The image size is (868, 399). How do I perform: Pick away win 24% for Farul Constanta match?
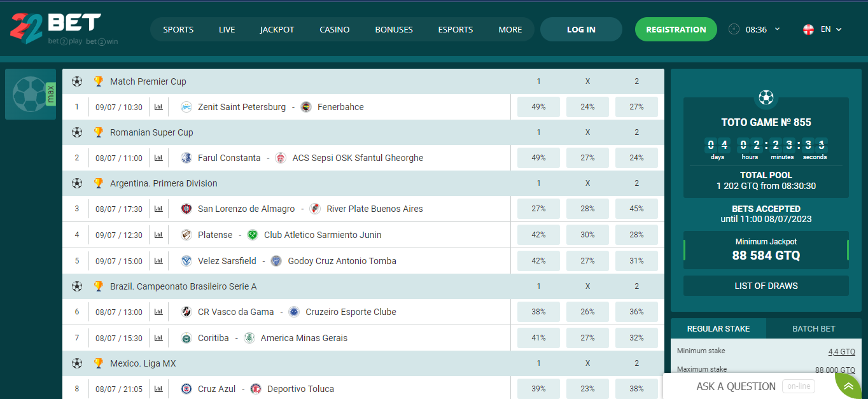point(636,158)
